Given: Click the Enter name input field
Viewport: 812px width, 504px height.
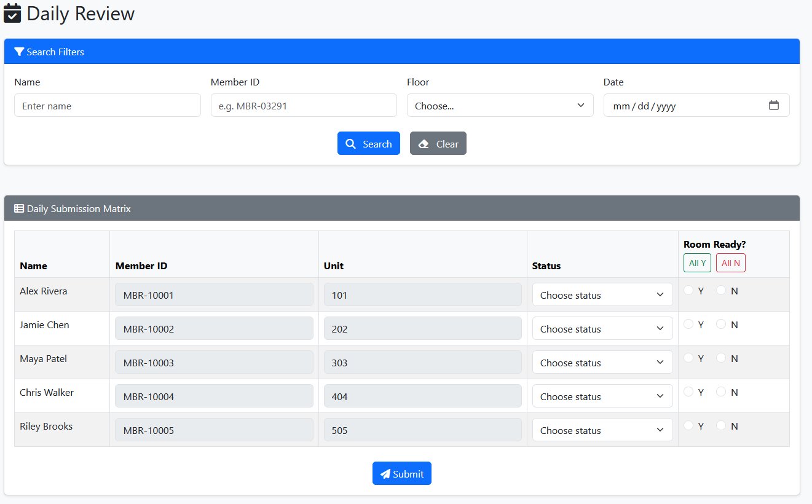Looking at the screenshot, I should pos(107,105).
